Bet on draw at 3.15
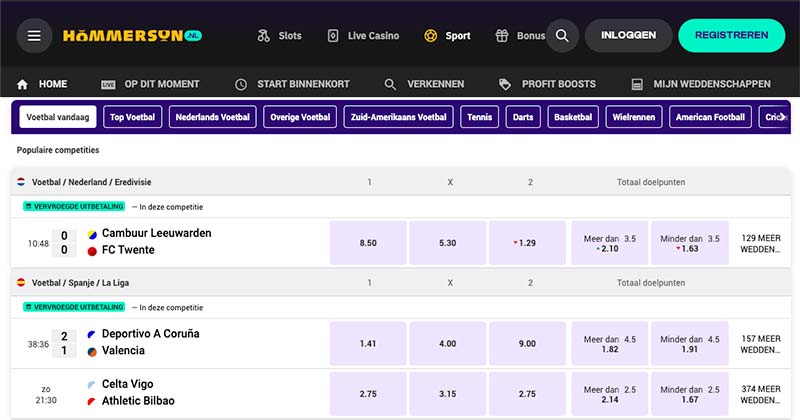This screenshot has width=800, height=420. (447, 394)
